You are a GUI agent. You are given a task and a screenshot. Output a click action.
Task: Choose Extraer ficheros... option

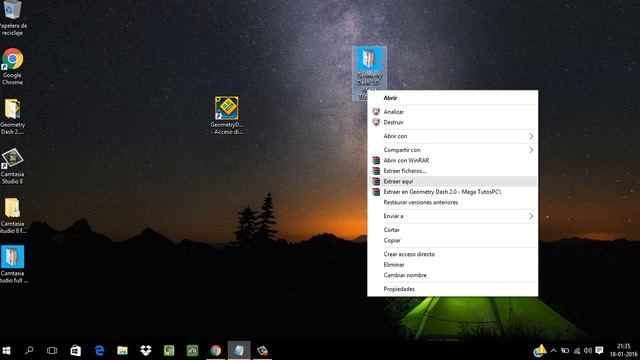pyautogui.click(x=453, y=171)
